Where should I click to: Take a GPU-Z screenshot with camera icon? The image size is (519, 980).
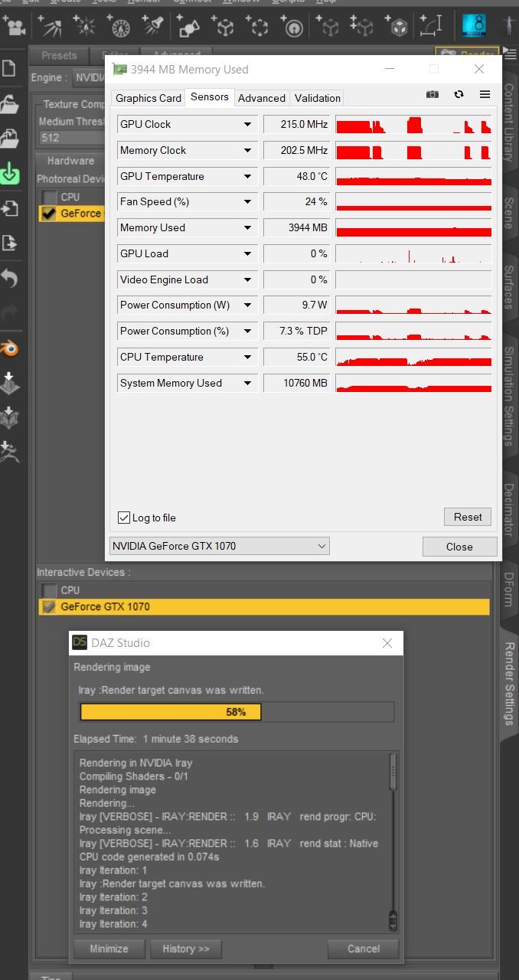tap(432, 94)
